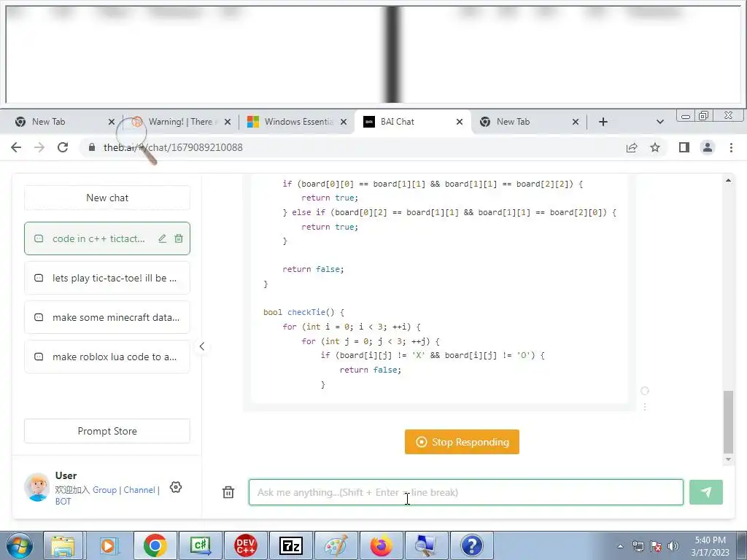Image resolution: width=747 pixels, height=560 pixels.
Task: Delete the code in c++ tictactoe chat
Action: click(x=179, y=238)
